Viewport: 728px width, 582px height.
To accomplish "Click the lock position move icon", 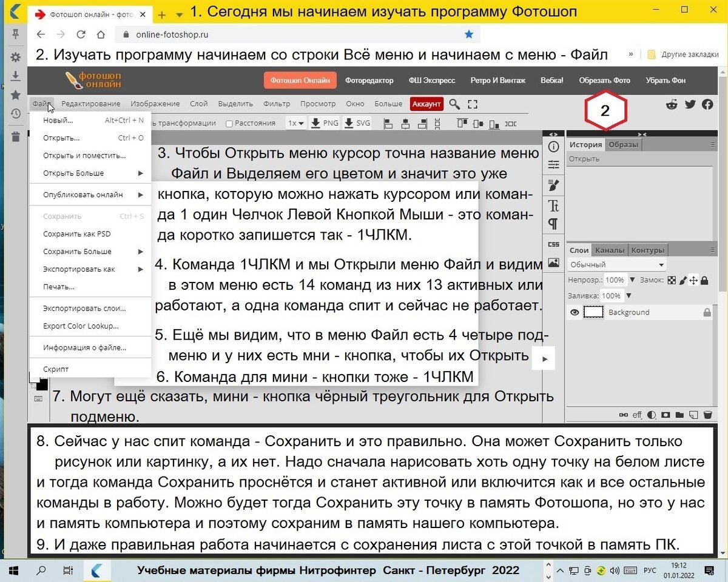I will pyautogui.click(x=693, y=280).
